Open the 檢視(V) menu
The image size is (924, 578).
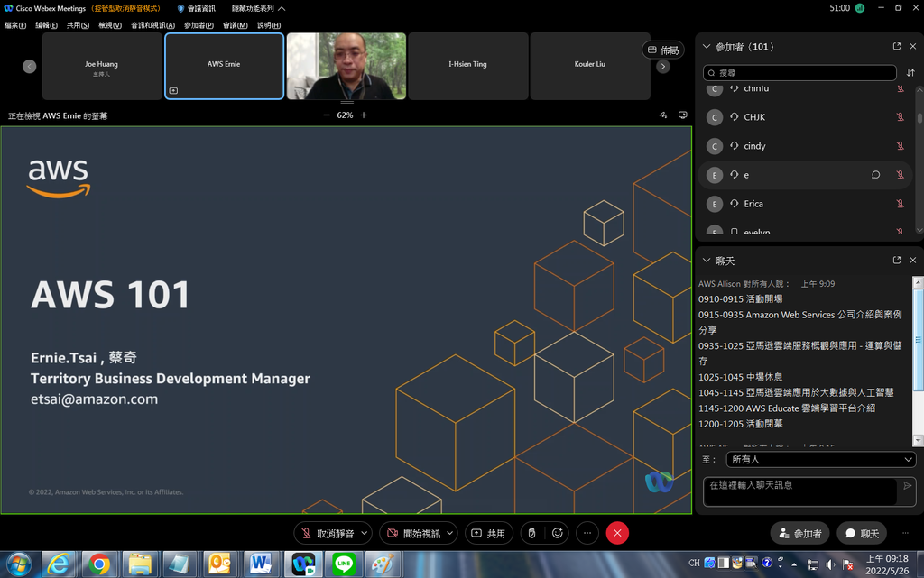point(109,25)
